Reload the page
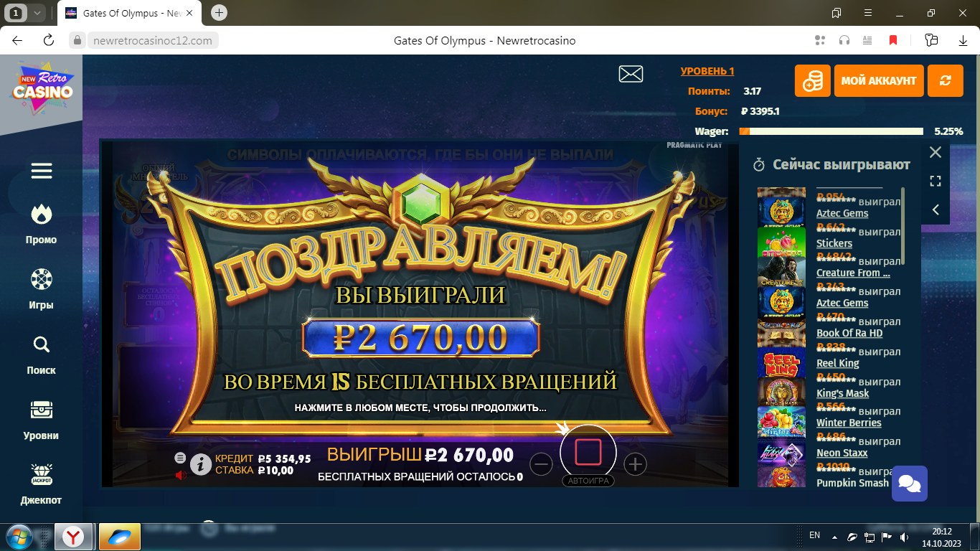Viewport: 980px width, 551px height. [49, 40]
